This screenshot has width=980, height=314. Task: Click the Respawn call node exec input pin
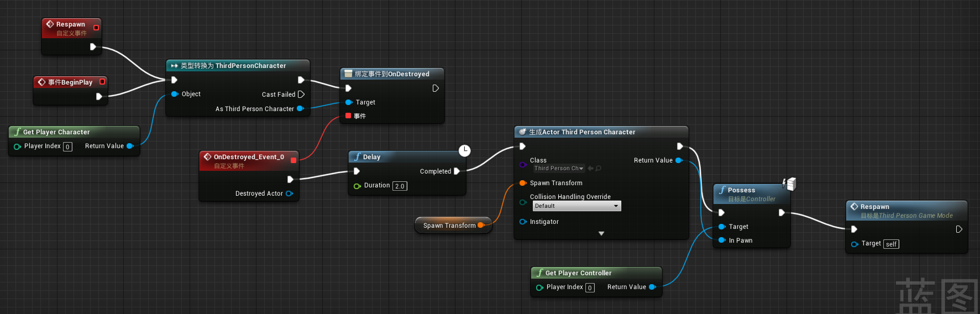pos(854,229)
